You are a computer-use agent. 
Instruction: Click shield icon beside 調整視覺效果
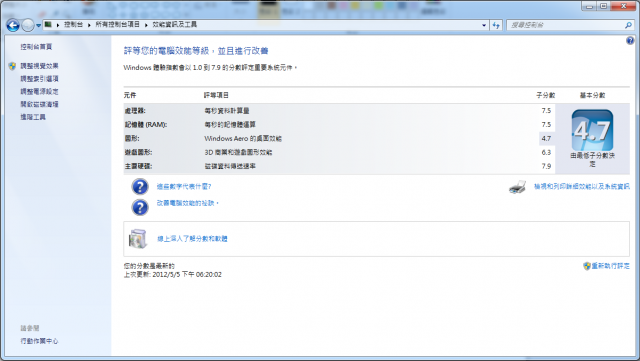[12, 66]
